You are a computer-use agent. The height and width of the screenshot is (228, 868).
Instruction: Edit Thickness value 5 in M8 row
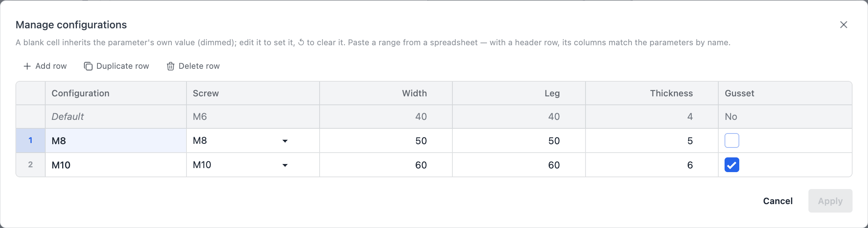click(x=652, y=140)
